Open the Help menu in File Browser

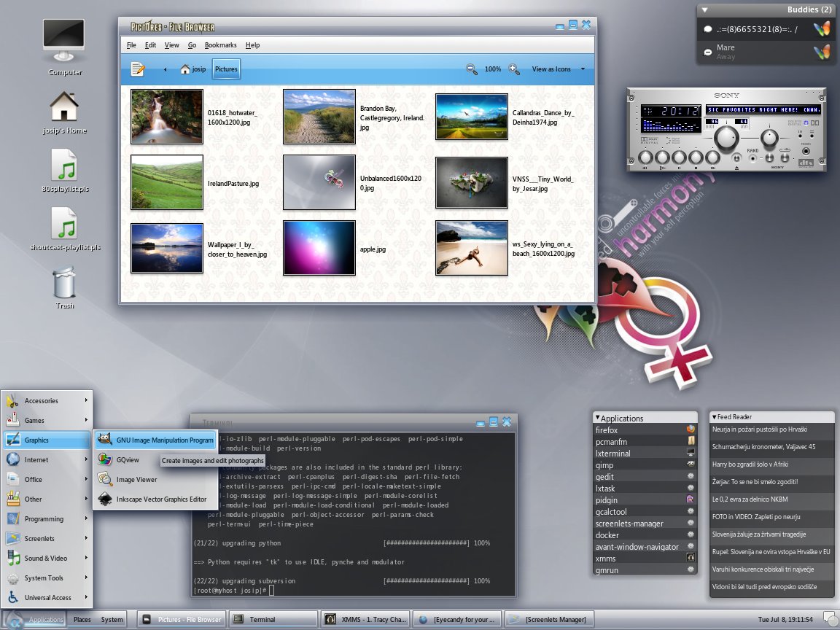[x=252, y=45]
